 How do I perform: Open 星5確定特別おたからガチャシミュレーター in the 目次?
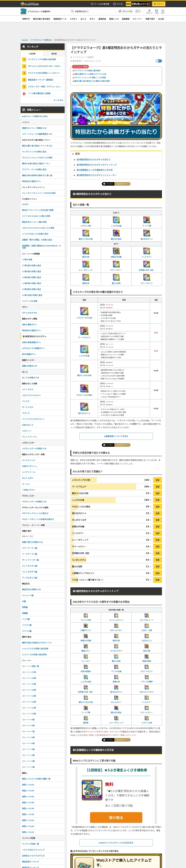coord(96,175)
